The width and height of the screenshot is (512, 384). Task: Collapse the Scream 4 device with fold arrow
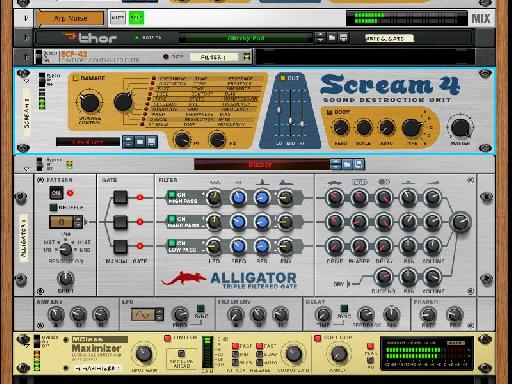(x=26, y=81)
